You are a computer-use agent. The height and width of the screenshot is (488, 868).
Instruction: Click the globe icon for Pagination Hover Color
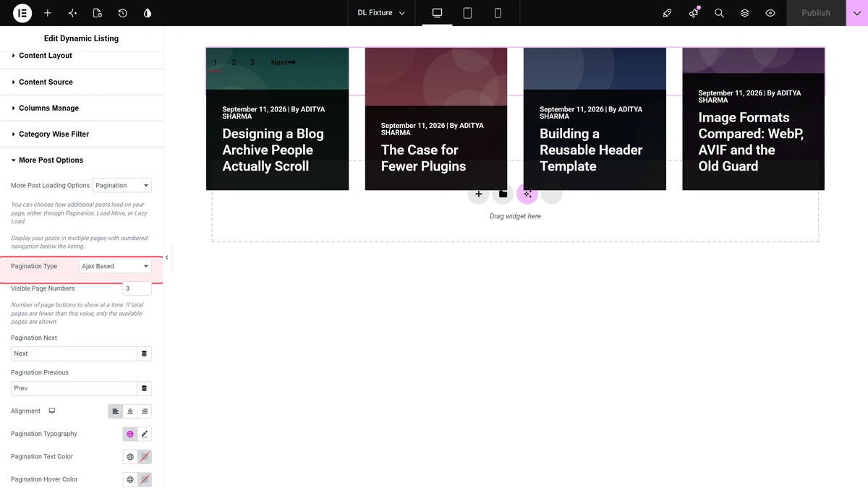coord(130,479)
